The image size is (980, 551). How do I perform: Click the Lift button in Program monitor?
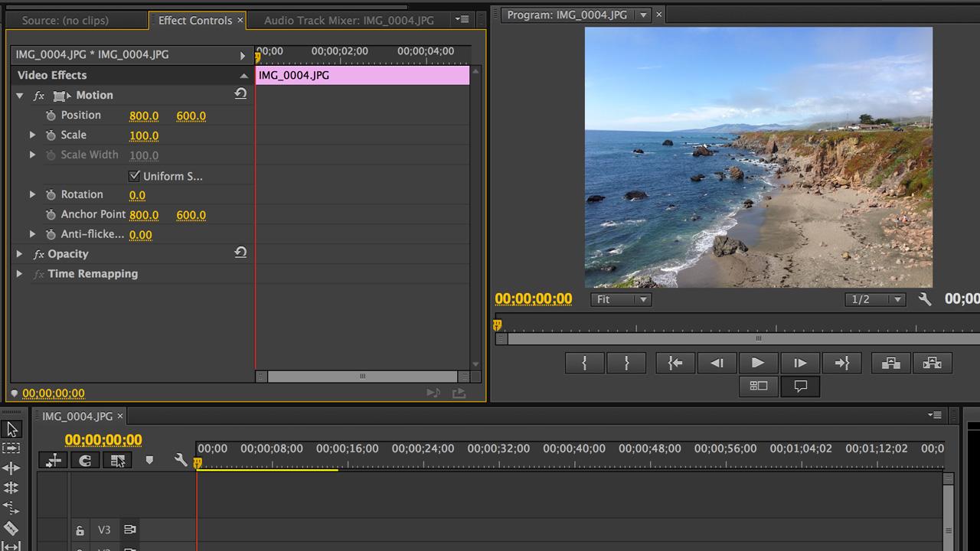[x=890, y=364]
